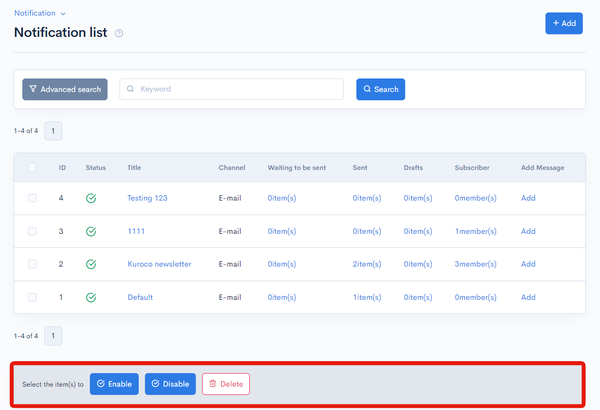The width and height of the screenshot is (600, 410).
Task: Click Add message link for Testing 123
Action: pos(528,198)
